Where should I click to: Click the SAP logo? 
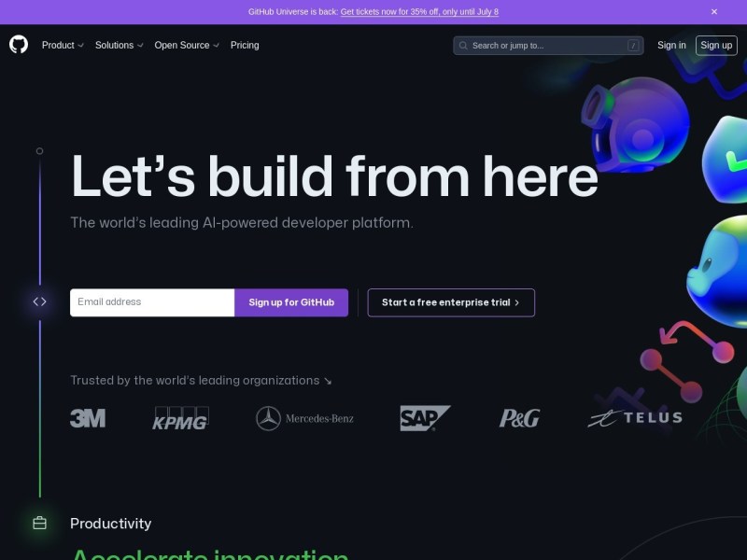425,418
